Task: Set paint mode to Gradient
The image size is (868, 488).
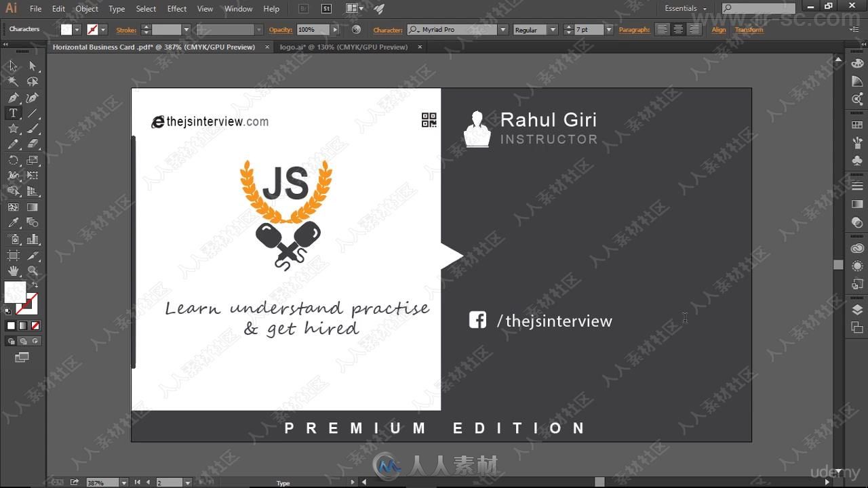Action: click(x=23, y=326)
